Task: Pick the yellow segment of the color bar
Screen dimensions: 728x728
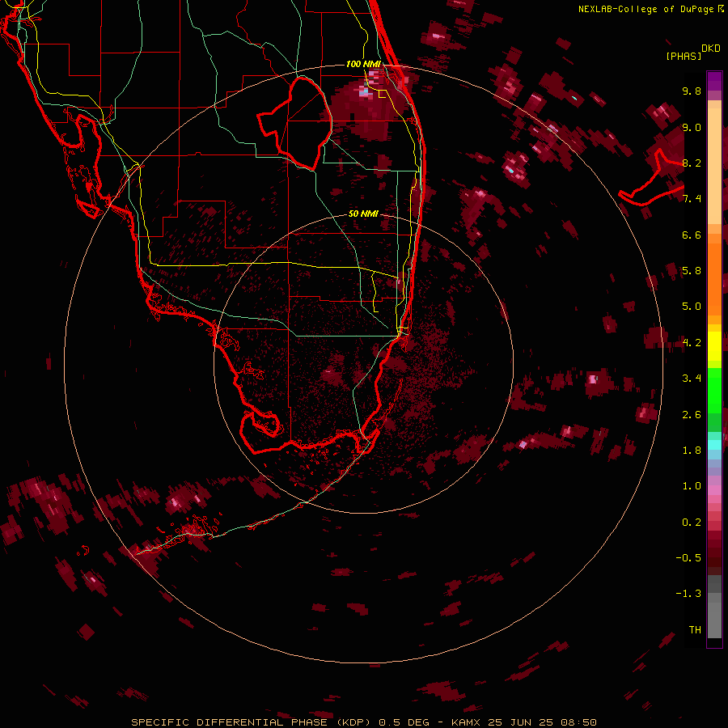Action: [714, 346]
